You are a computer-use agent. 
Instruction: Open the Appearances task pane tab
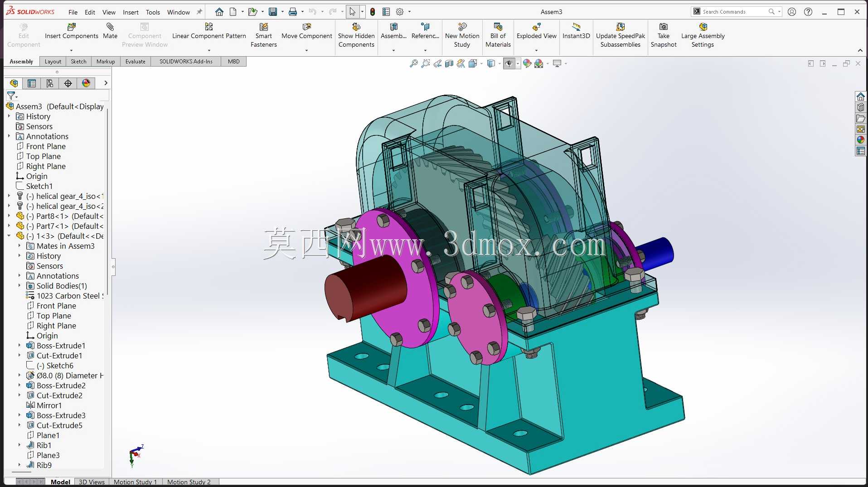point(860,140)
